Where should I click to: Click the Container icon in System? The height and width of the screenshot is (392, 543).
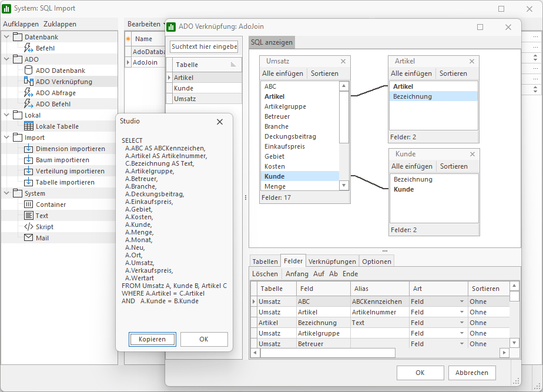coord(29,205)
